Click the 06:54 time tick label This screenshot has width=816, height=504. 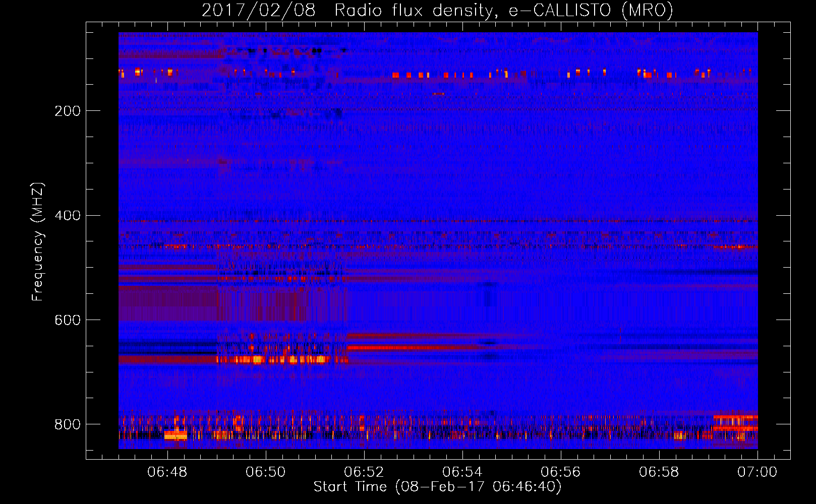tap(462, 472)
